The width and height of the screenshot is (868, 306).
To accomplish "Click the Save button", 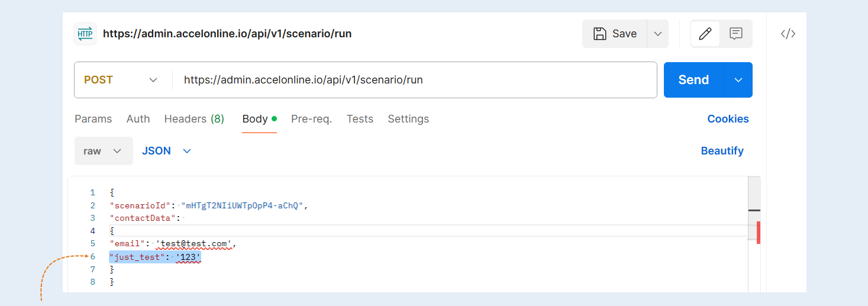I will click(615, 34).
